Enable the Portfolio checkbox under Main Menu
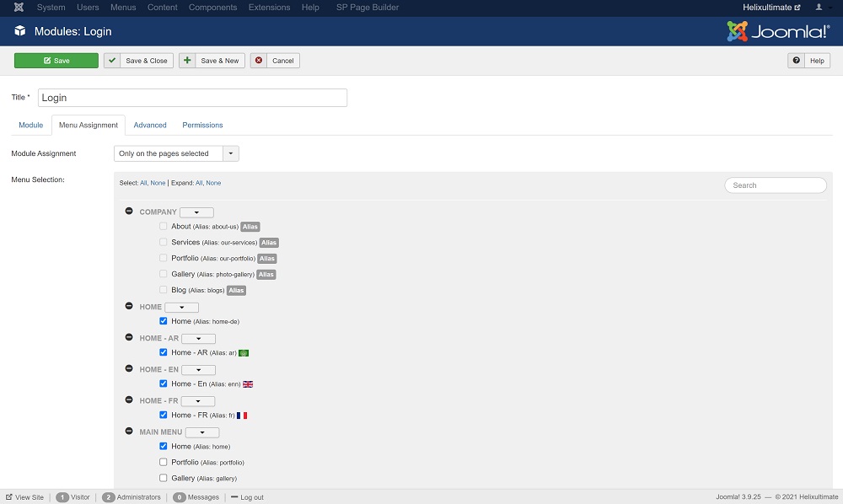The image size is (843, 504). tap(164, 462)
